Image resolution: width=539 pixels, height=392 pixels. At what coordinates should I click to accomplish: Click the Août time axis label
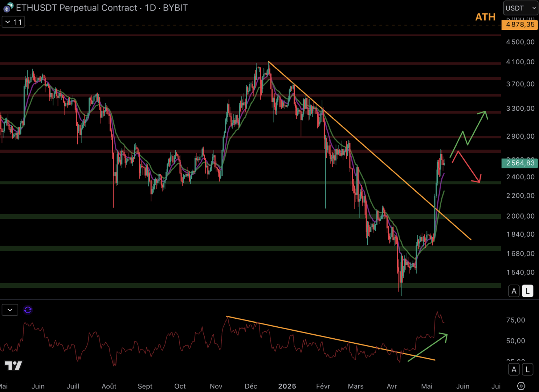point(109,386)
